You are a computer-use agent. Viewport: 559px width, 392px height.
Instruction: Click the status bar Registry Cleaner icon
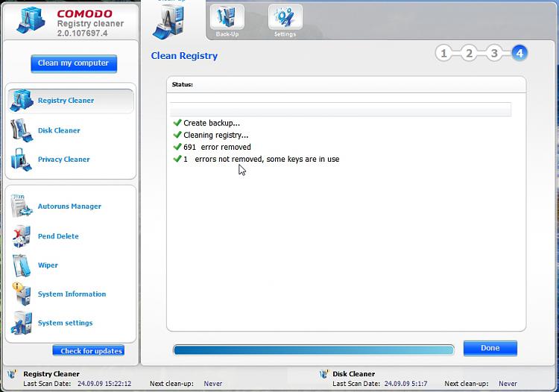pyautogui.click(x=12, y=374)
